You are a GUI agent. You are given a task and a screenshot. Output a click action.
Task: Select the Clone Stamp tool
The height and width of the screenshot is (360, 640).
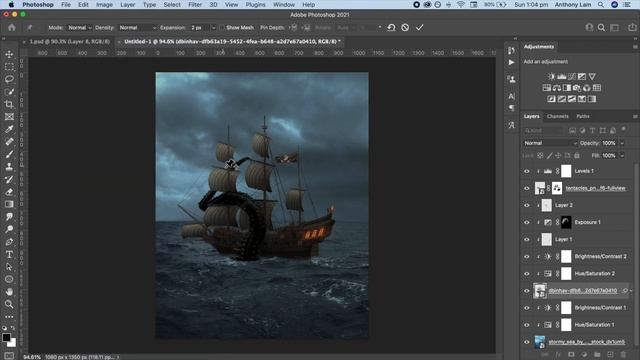tap(9, 167)
